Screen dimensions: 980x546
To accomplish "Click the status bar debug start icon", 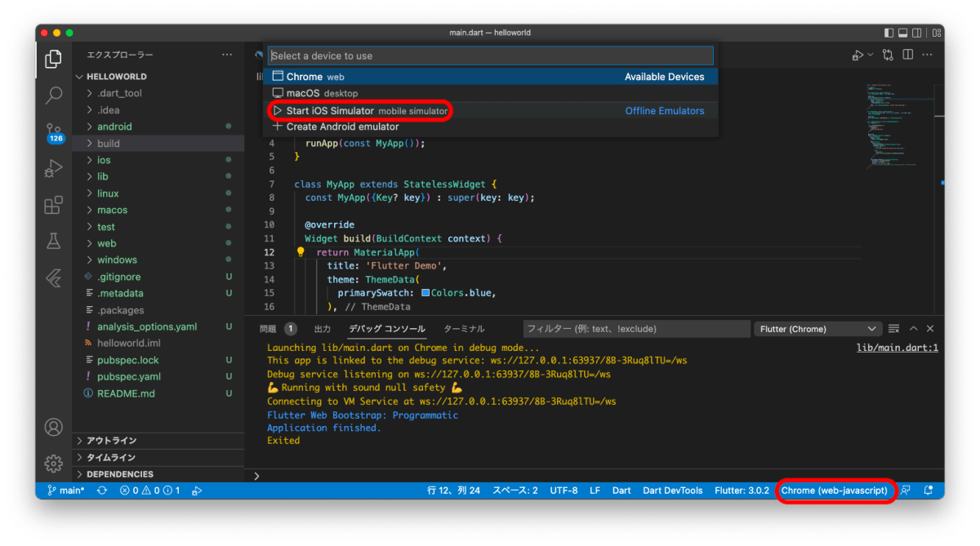I will 197,491.
